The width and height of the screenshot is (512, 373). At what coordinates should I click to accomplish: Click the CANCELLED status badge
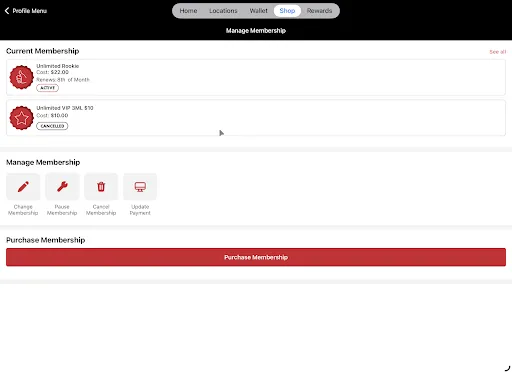[52, 126]
